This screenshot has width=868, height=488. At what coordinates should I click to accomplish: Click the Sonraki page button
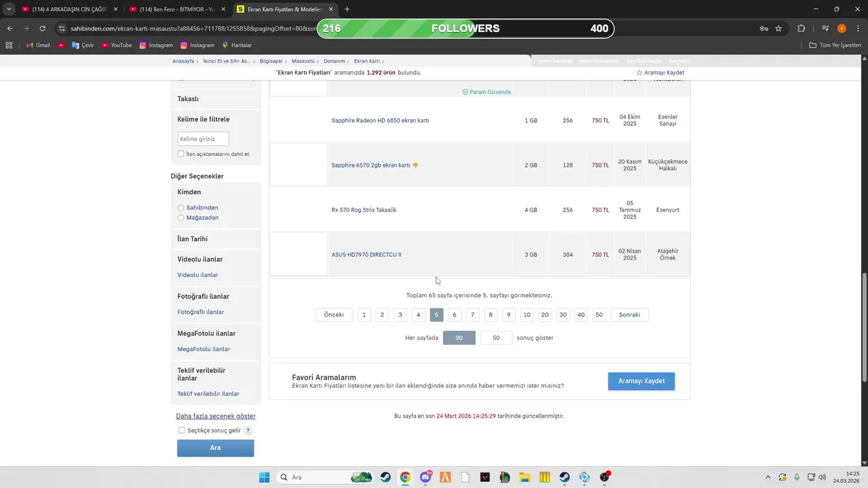click(x=629, y=314)
